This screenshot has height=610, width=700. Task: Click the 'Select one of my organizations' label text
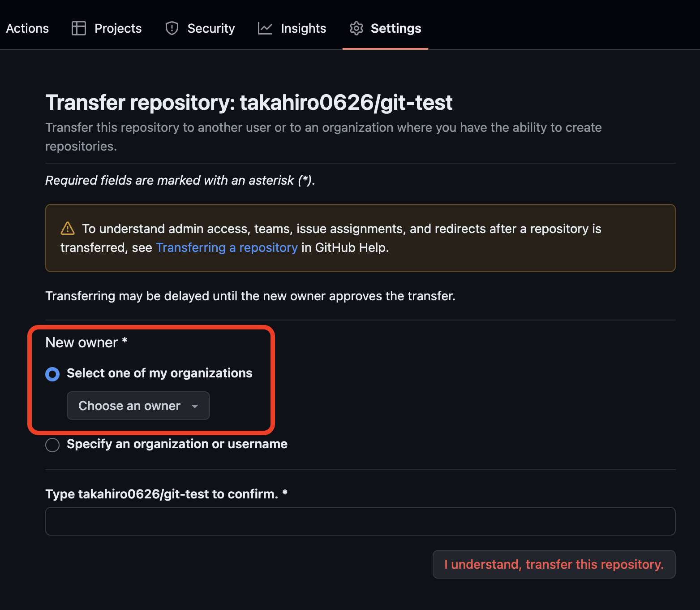click(x=159, y=373)
